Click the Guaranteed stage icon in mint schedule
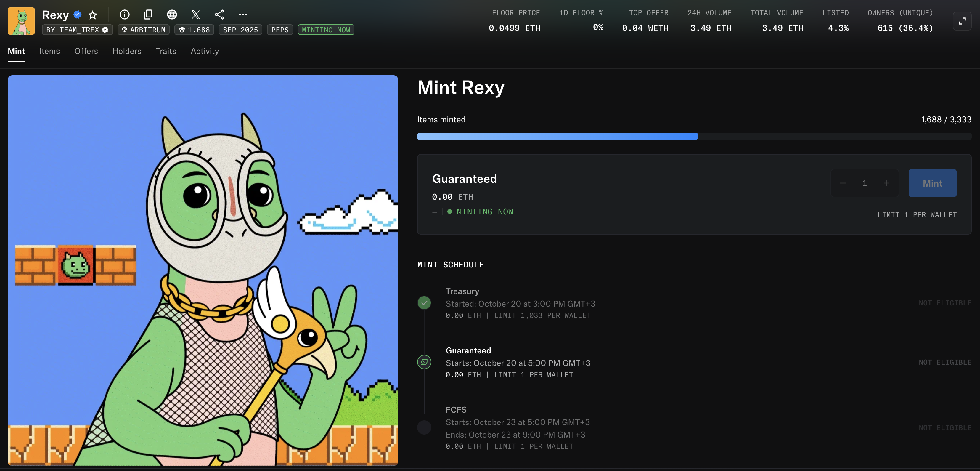The image size is (980, 471). click(424, 362)
